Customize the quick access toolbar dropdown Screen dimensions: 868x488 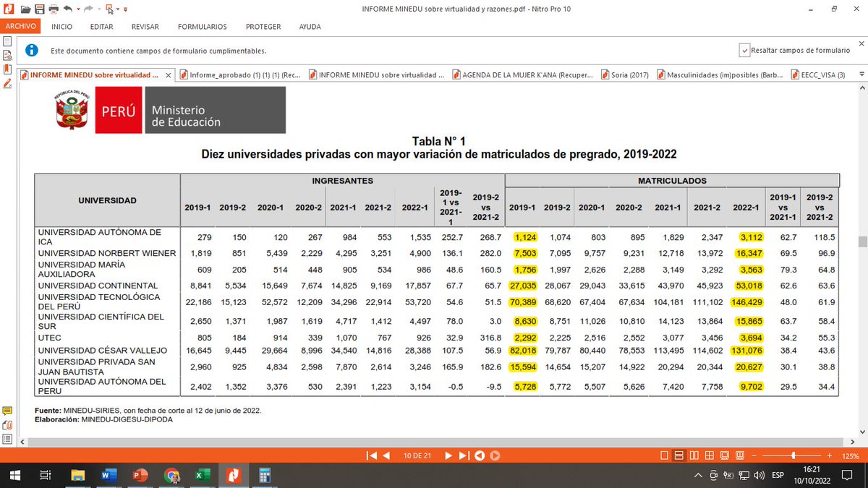point(126,9)
